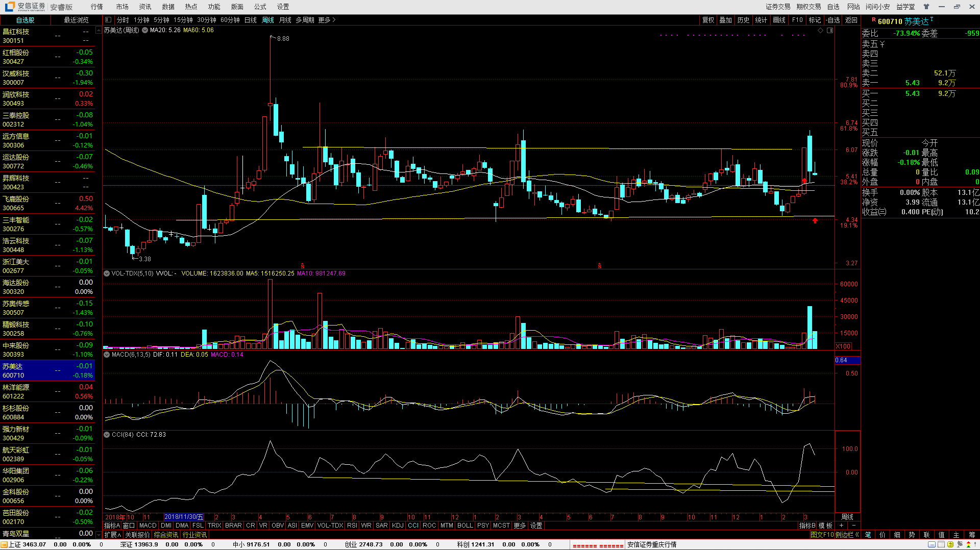Click the R marker beside 600710
Viewport: 980px width, 550px height.
coord(874,20)
